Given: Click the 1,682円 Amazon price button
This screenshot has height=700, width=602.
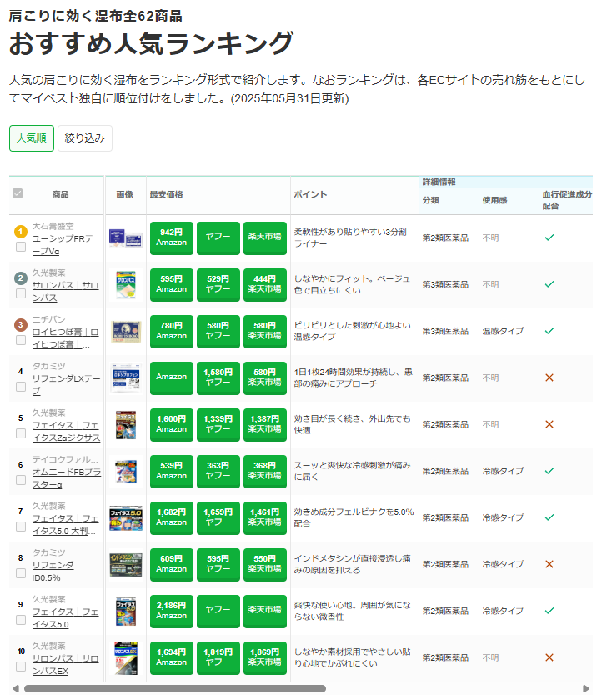Looking at the screenshot, I should tap(172, 517).
